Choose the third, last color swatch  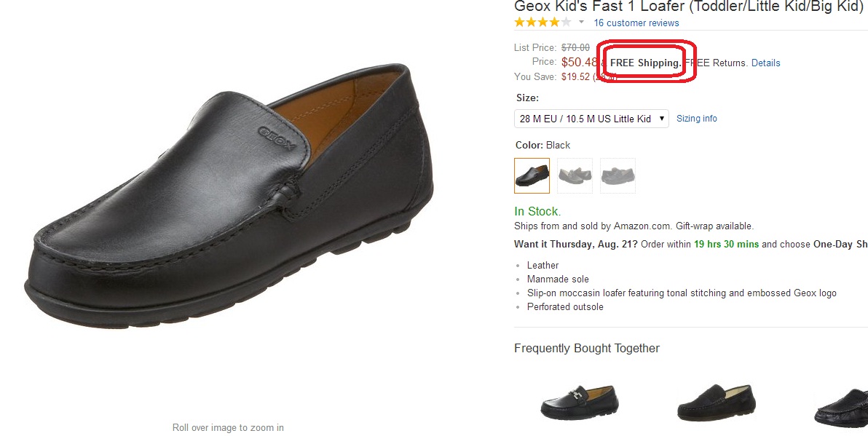click(x=618, y=175)
